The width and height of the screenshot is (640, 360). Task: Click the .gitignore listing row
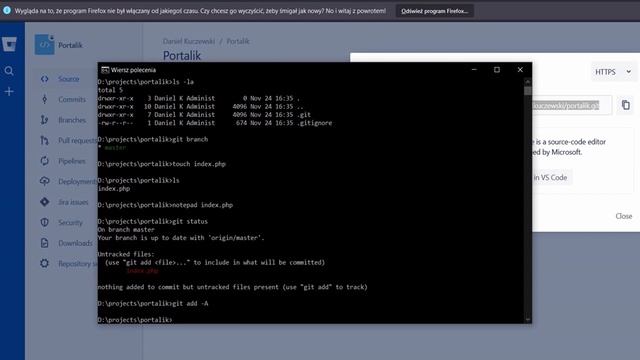215,123
